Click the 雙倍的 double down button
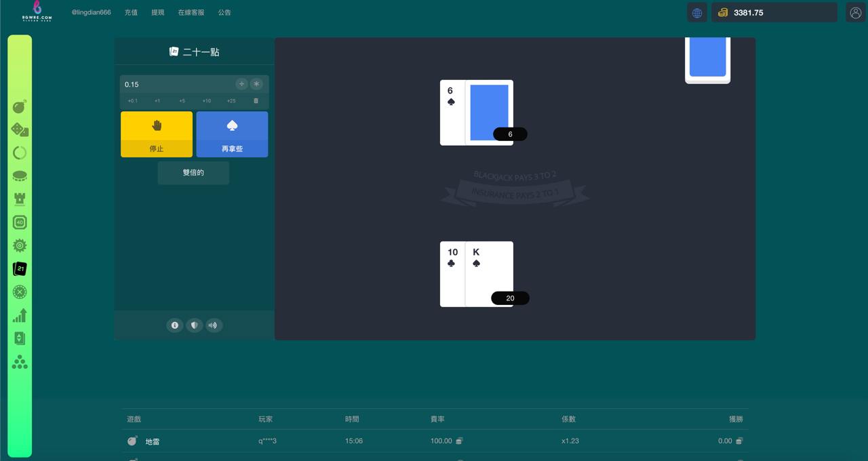This screenshot has height=461, width=868. (193, 173)
